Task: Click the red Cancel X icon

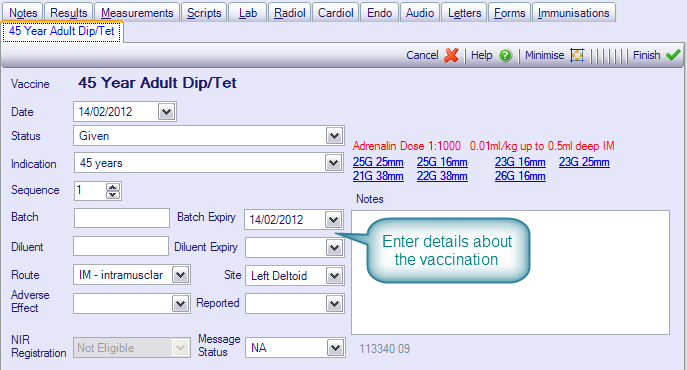Action: [x=451, y=55]
